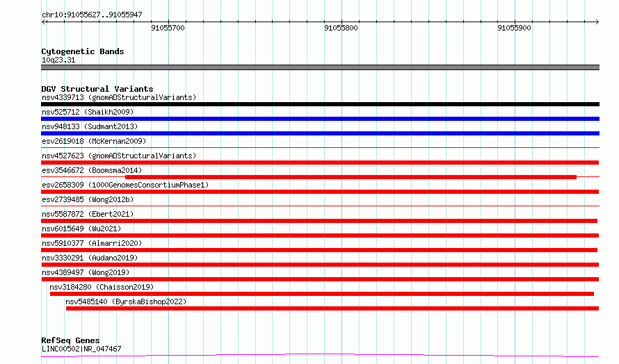
Task: Select esv3546672 (Boomsma2014) label
Action: tap(92, 170)
